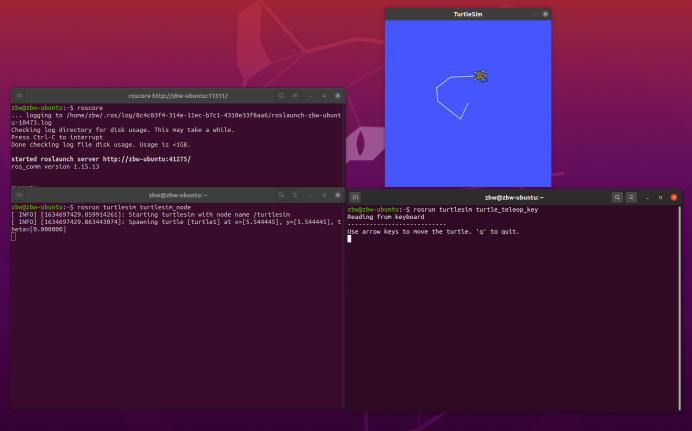Minimize the TurtleSim window
This screenshot has height=431, width=692.
click(x=534, y=14)
